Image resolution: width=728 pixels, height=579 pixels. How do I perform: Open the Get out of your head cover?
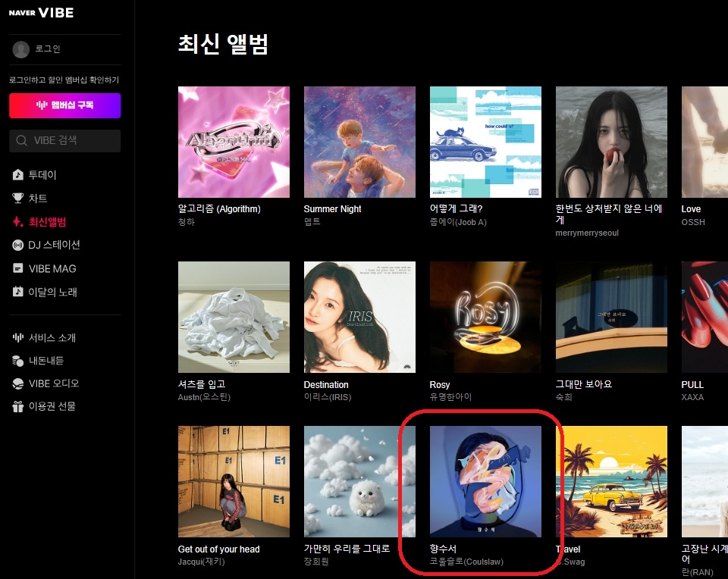click(x=234, y=481)
